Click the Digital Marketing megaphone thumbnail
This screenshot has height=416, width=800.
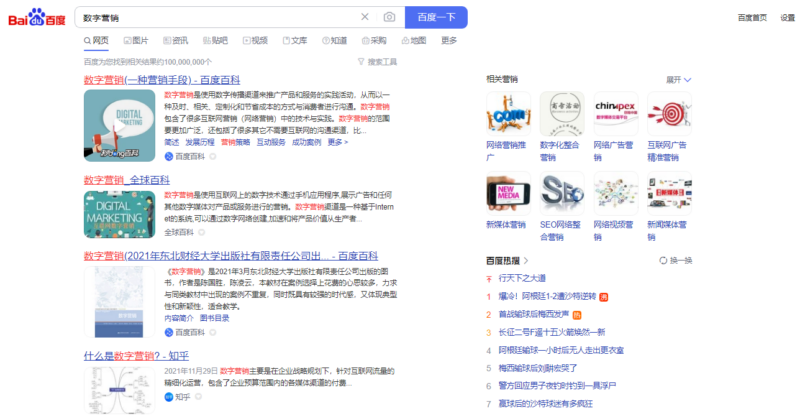click(x=119, y=126)
